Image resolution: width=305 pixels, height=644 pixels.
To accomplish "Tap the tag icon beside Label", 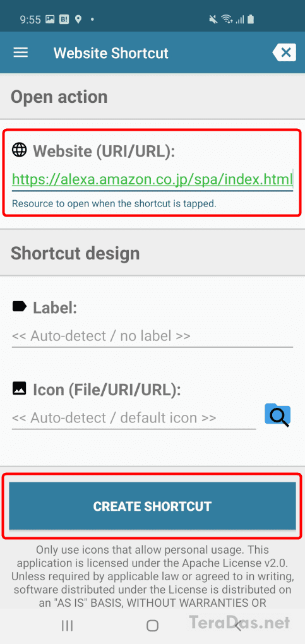I will (x=20, y=306).
